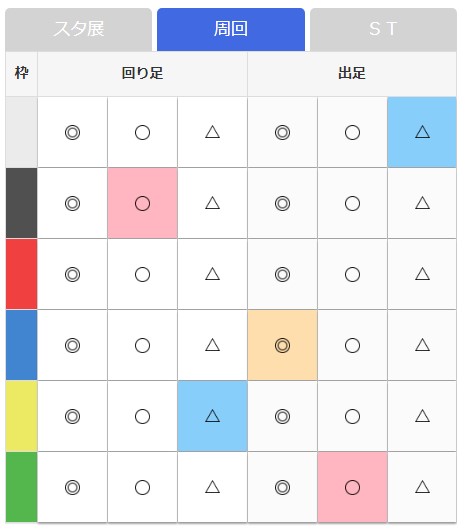Screen dimensions: 465x531
Task: Click double circle in green row 出足
Action: click(x=282, y=487)
